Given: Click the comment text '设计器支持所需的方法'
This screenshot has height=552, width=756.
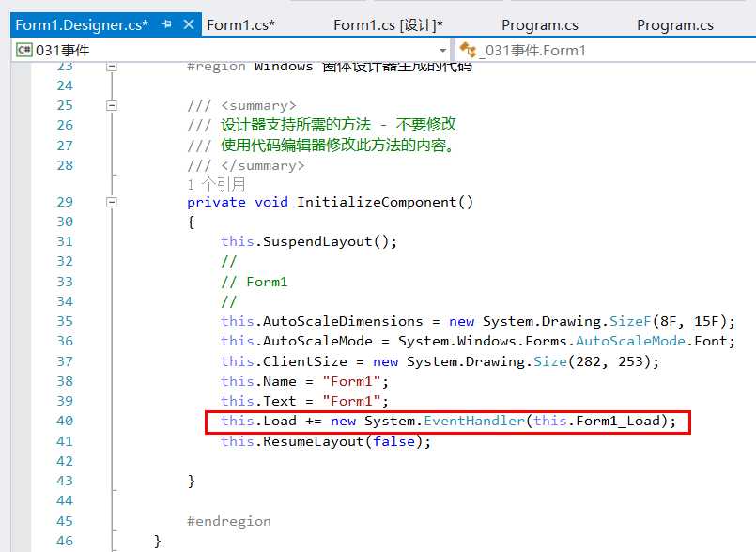Looking at the screenshot, I should [296, 125].
